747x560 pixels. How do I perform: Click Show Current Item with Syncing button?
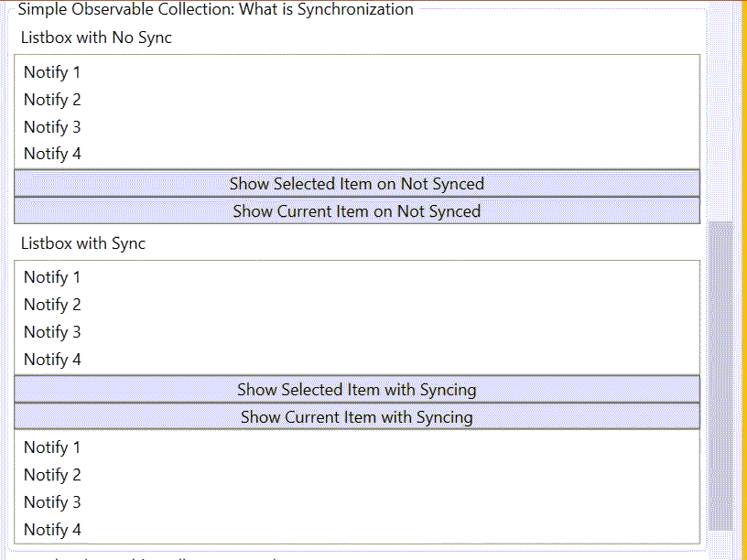pos(357,416)
